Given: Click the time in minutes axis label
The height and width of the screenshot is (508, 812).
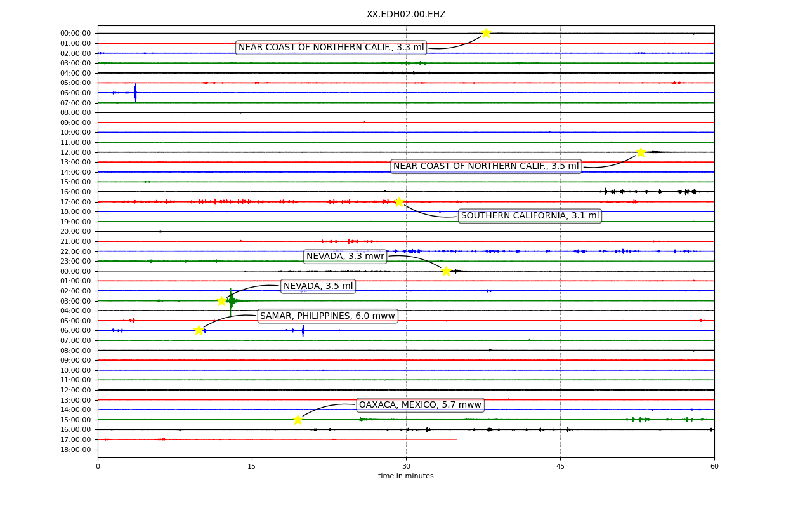Looking at the screenshot, I should click(406, 476).
